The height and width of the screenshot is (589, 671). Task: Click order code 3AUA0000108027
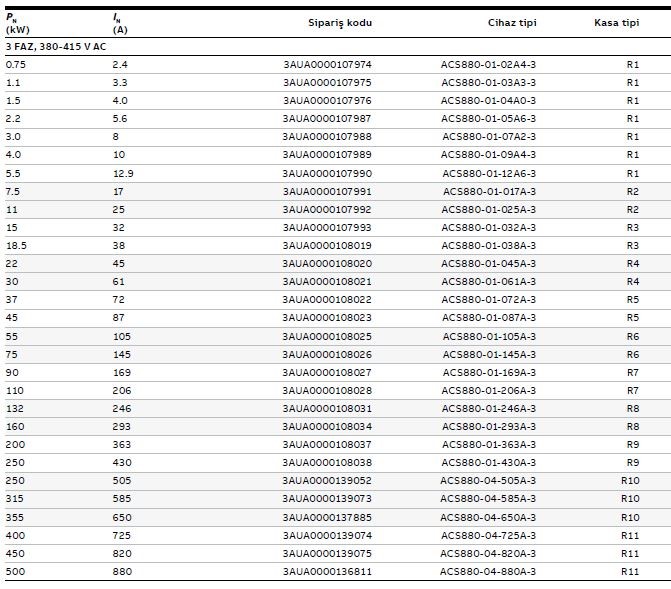point(327,372)
